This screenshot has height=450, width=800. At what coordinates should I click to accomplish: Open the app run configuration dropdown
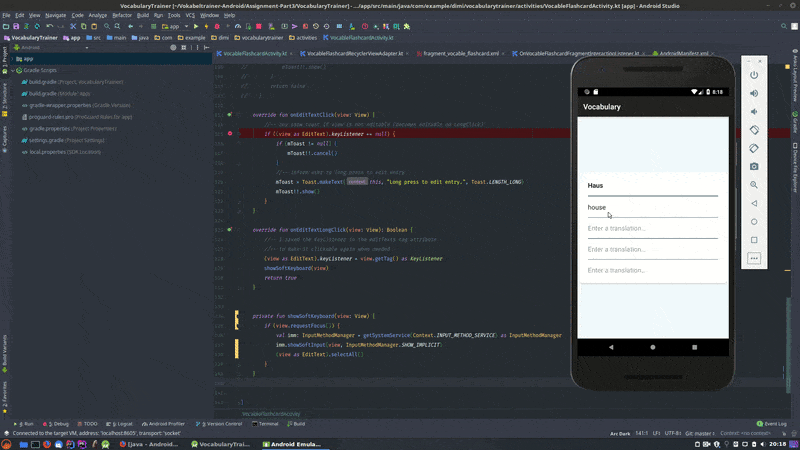[x=173, y=27]
